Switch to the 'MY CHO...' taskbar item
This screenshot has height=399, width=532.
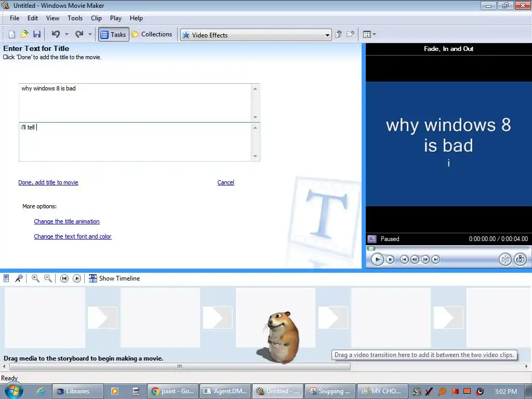382,391
